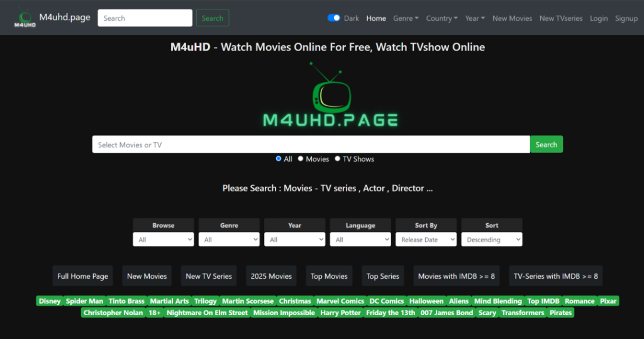Select the Scary tag
Image resolution: width=644 pixels, height=339 pixels.
point(487,313)
